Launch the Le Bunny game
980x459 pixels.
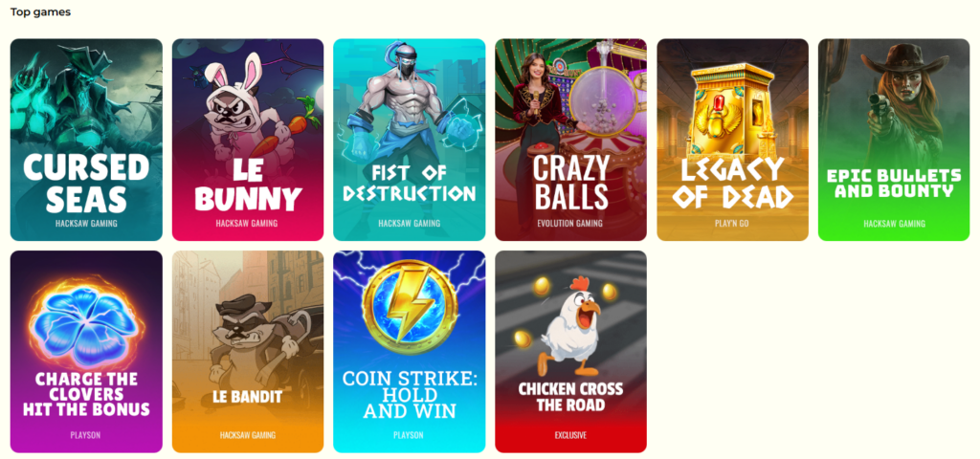(x=248, y=140)
